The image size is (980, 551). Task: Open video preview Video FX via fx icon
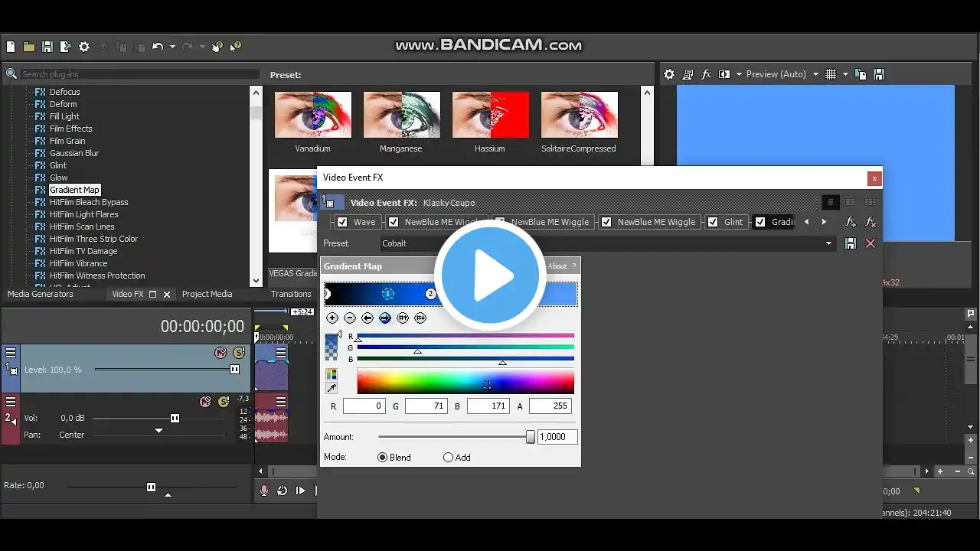click(706, 74)
